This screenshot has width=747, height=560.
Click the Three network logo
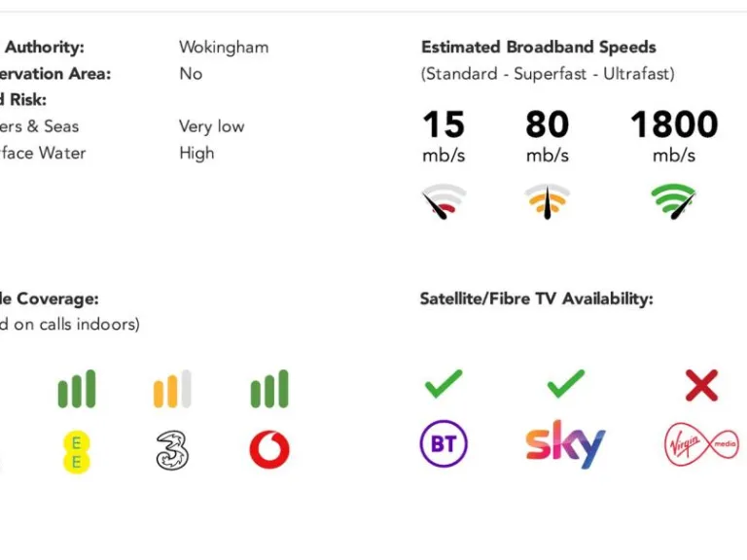(x=172, y=450)
